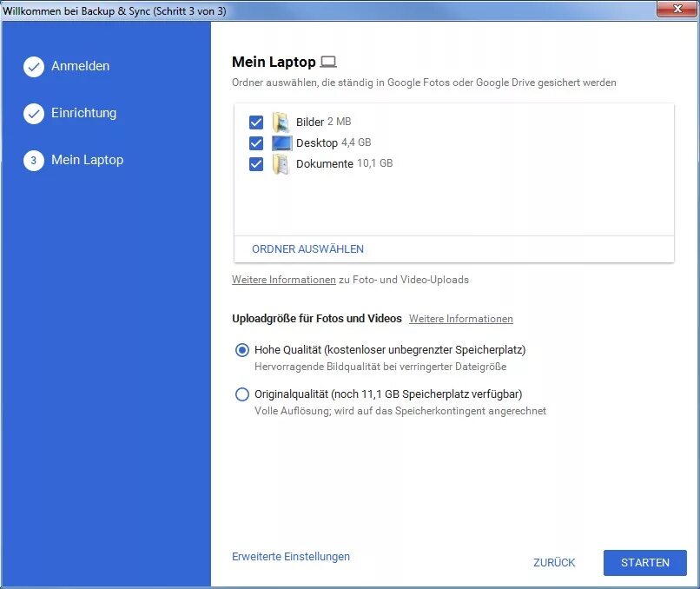This screenshot has height=589, width=700.
Task: Uncheck the Dokumente folder checkbox
Action: pyautogui.click(x=256, y=164)
